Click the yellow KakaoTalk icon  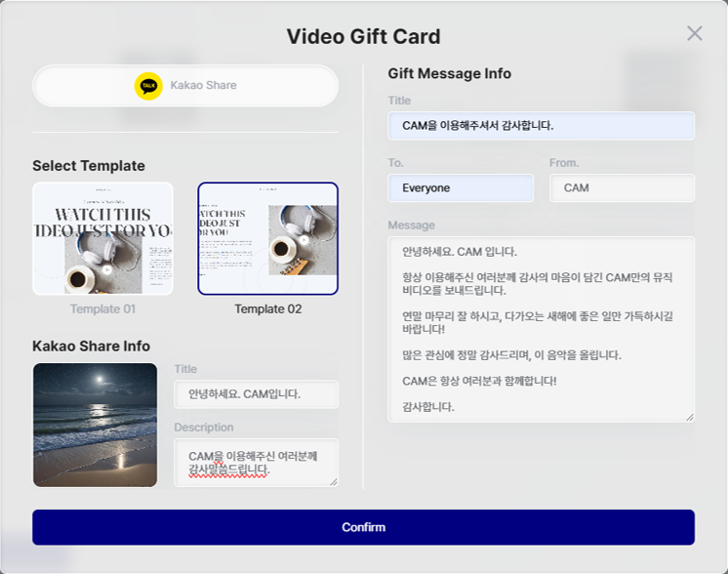click(148, 86)
